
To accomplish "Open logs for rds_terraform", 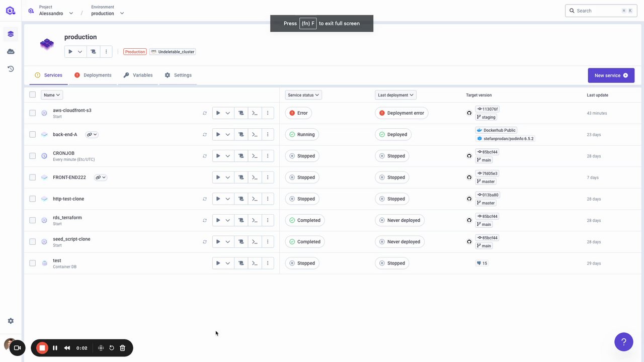I will (x=241, y=220).
